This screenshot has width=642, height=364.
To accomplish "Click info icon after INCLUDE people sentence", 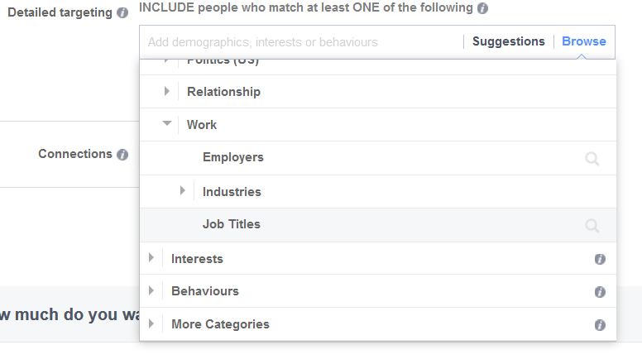I will click(x=482, y=8).
